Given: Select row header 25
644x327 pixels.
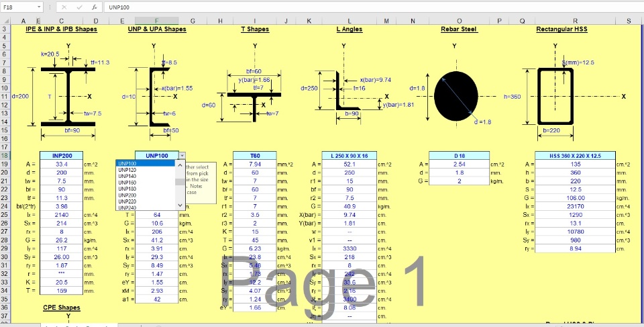Looking at the screenshot, I should [x=4, y=215].
